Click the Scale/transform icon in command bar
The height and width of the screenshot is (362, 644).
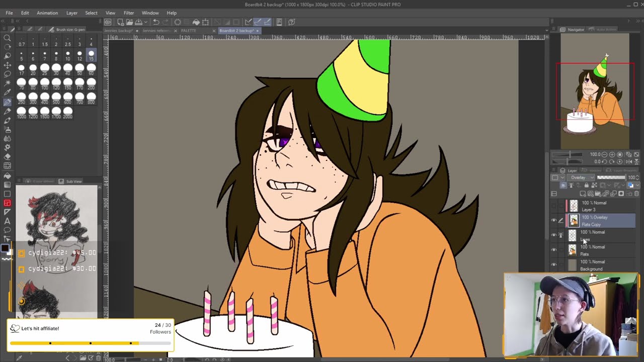click(205, 22)
